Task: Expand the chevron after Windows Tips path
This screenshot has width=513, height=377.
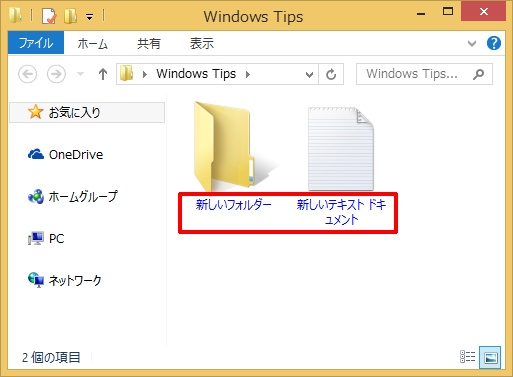Action: tap(248, 74)
